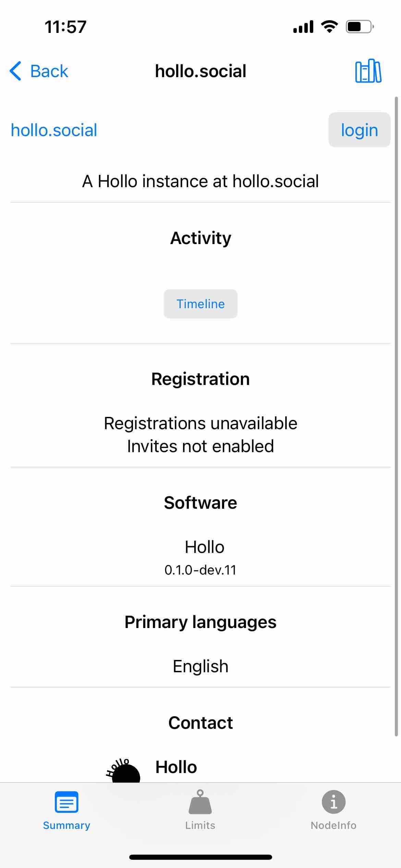Click the vertical scrollbar on the right
The image size is (401, 868).
(396, 417)
